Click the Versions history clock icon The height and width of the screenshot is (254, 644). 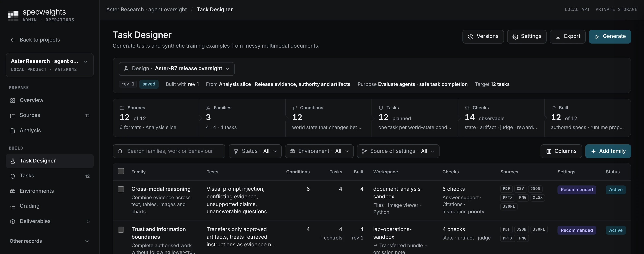pos(471,37)
